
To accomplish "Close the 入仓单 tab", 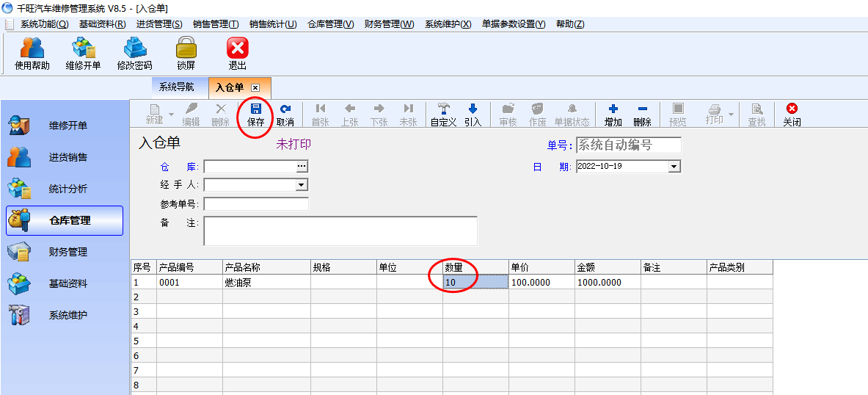I will coord(255,87).
